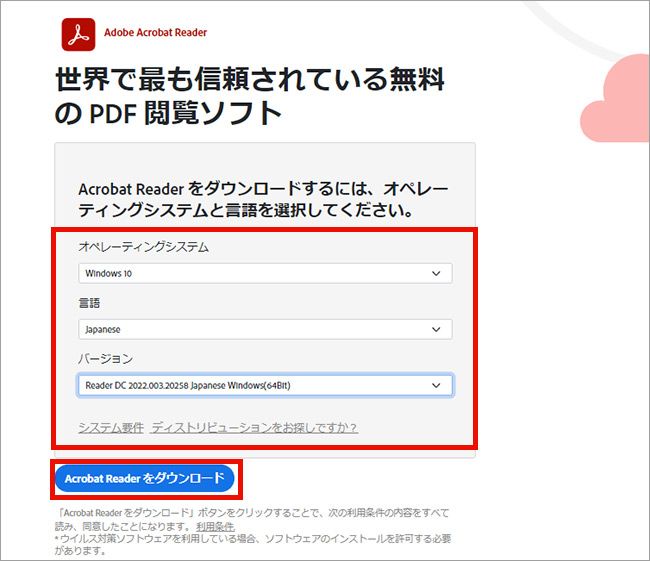Open the 利用条件 terms link
Screen dimensions: 650x561
point(215,527)
